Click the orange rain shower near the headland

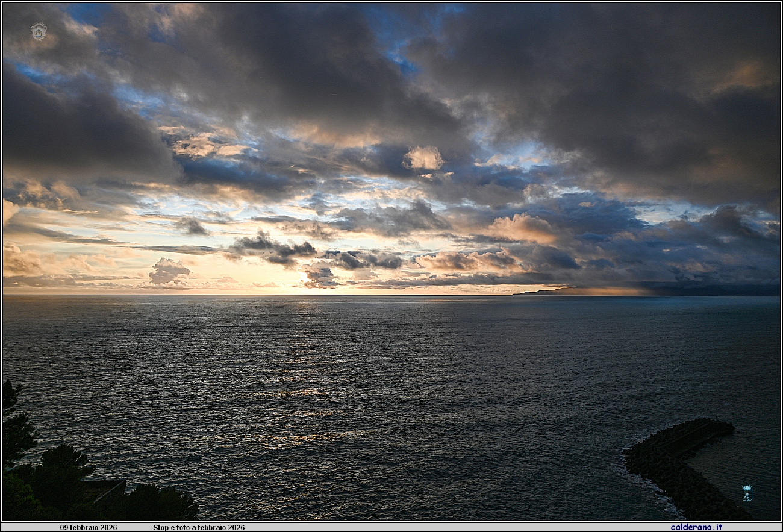pos(608,291)
